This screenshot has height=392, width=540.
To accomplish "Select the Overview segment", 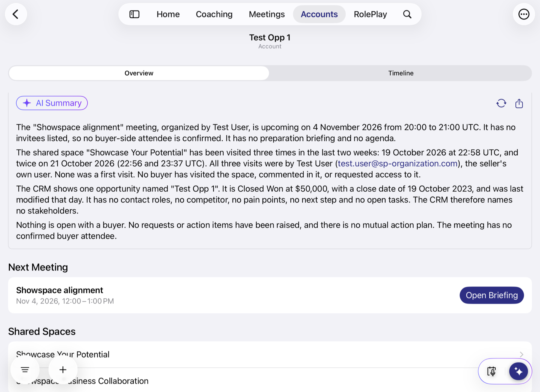I will click(139, 73).
